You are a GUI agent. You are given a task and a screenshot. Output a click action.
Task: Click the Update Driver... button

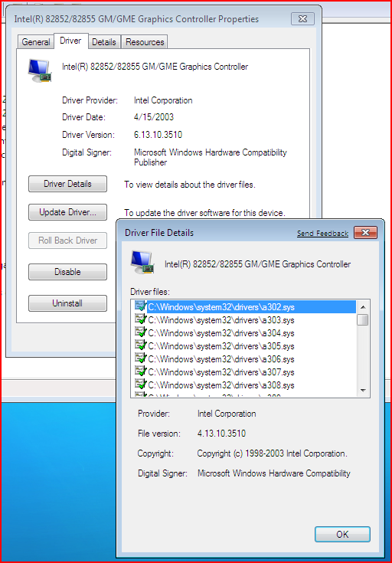(67, 212)
